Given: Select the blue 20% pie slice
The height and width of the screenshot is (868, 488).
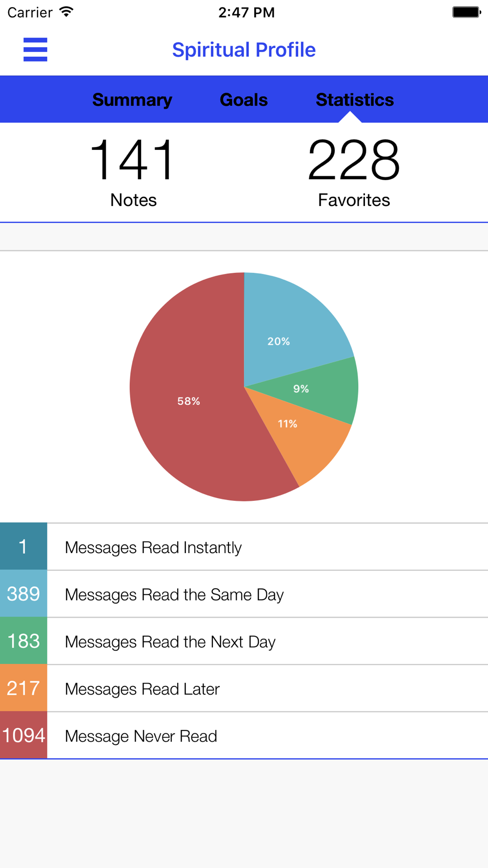Looking at the screenshot, I should 288,332.
